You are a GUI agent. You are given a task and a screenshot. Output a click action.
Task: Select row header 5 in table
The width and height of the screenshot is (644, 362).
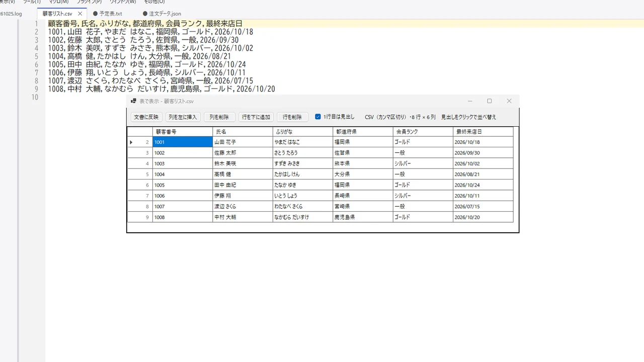(140, 174)
